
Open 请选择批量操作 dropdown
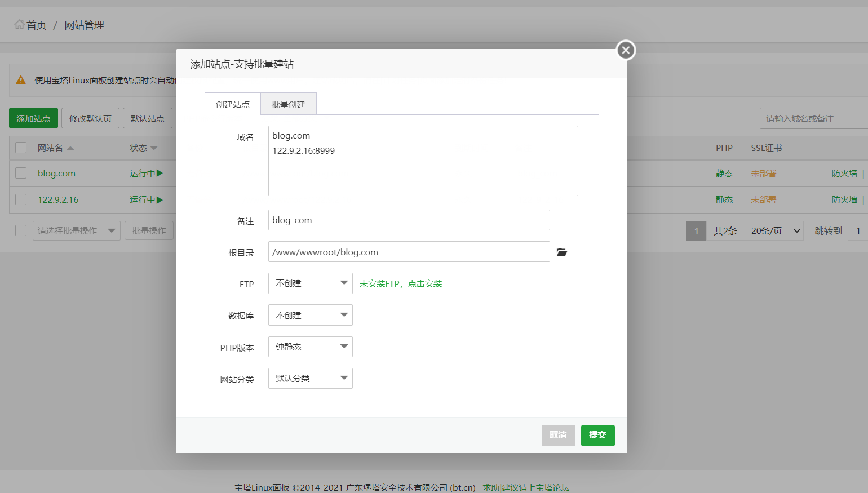pos(77,230)
